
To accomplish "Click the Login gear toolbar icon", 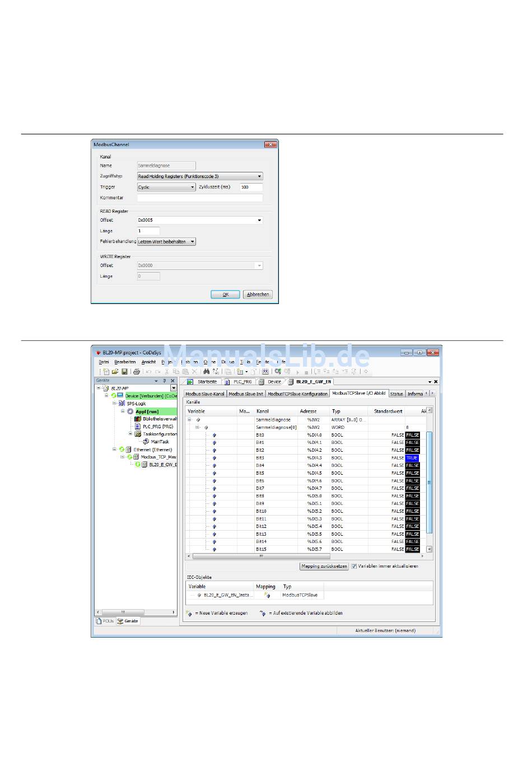I will click(277, 371).
